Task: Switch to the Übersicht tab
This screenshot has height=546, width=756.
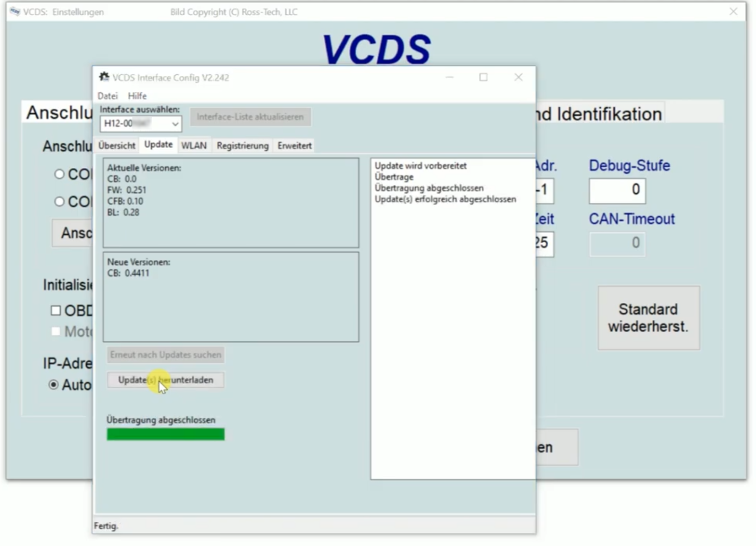Action: click(117, 146)
